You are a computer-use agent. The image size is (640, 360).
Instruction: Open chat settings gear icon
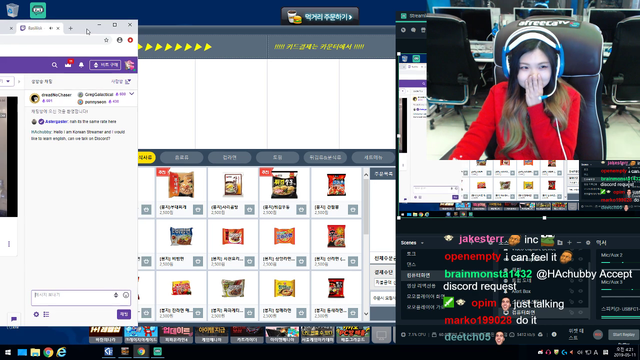36,314
